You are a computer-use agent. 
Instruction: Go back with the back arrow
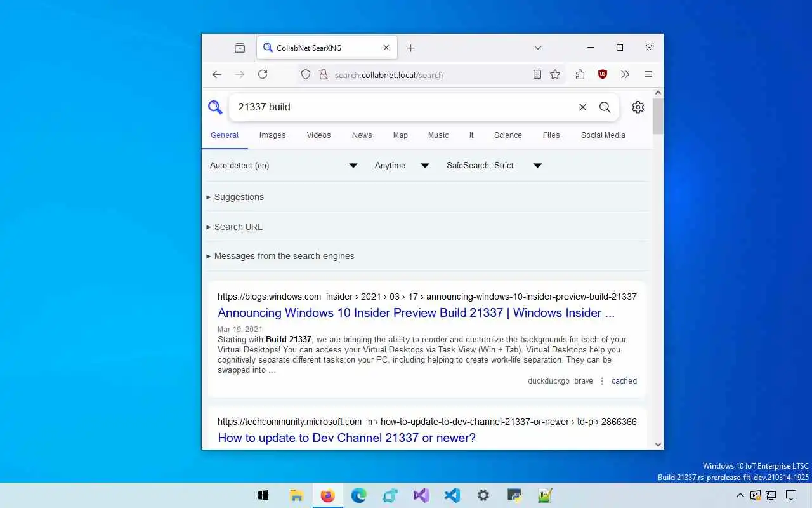[x=217, y=74]
